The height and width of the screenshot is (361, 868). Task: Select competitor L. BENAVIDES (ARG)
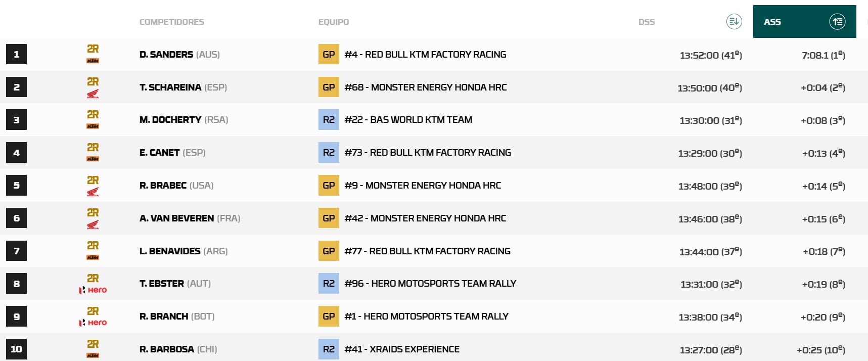(184, 251)
